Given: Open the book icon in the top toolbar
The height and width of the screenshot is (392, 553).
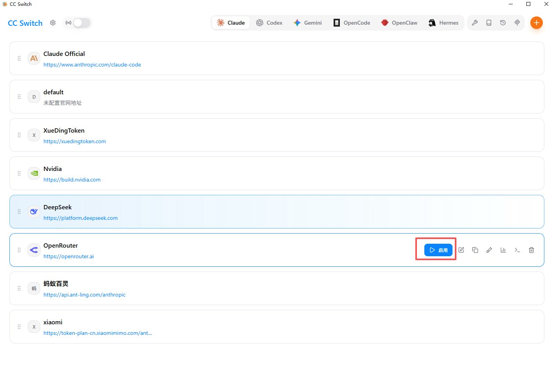Looking at the screenshot, I should (x=489, y=23).
